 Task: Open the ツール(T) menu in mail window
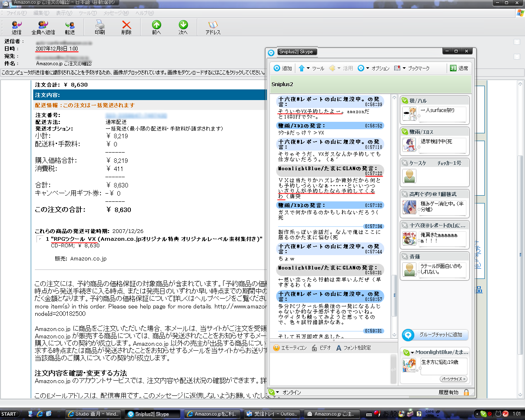click(x=88, y=13)
